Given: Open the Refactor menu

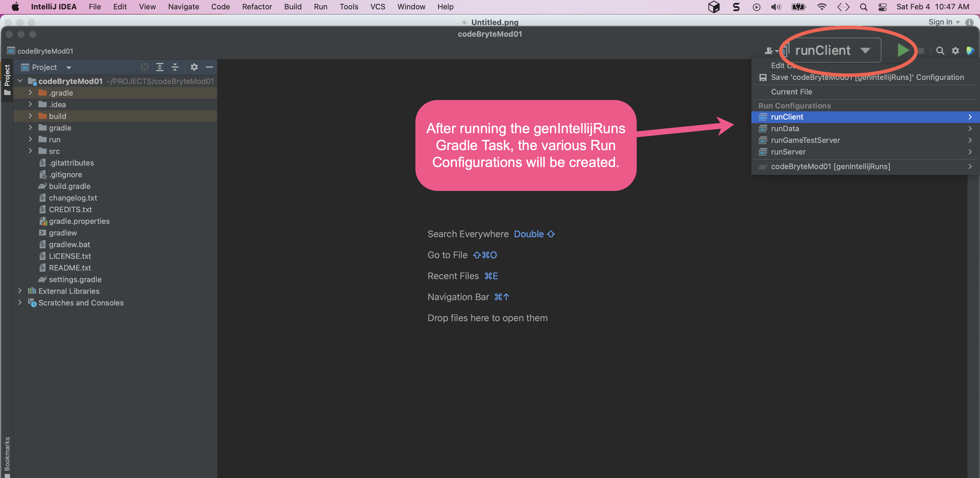Looking at the screenshot, I should click(257, 7).
